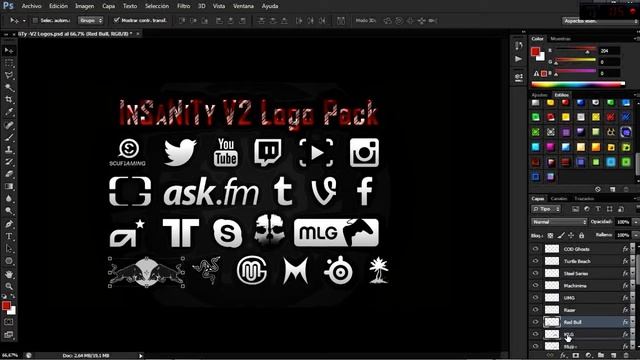Select the Brush tool
640x360 pixels.
pyautogui.click(x=9, y=137)
